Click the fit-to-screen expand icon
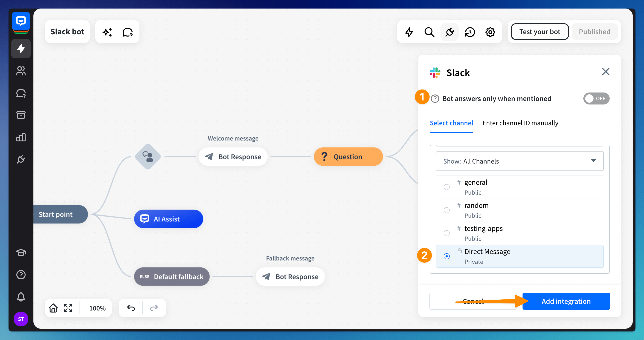 (68, 308)
